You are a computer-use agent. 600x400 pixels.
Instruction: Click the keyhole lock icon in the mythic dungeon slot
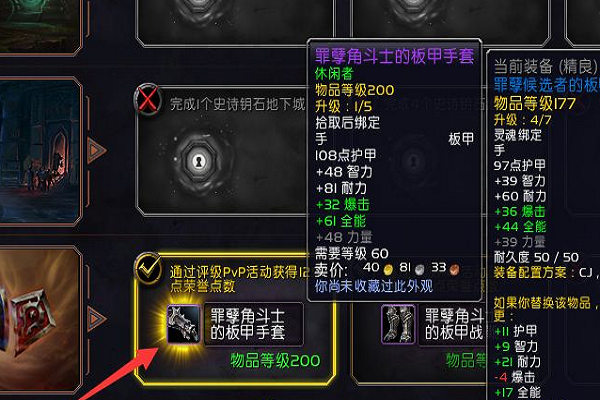pos(198,161)
